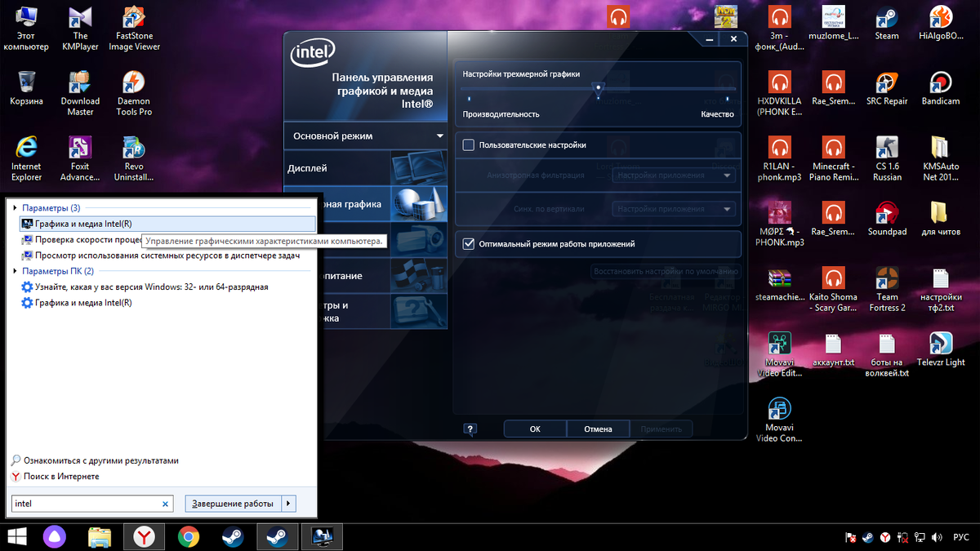This screenshot has height=551, width=980.
Task: Collapse the Параметры ПК (2) results group
Action: click(16, 271)
